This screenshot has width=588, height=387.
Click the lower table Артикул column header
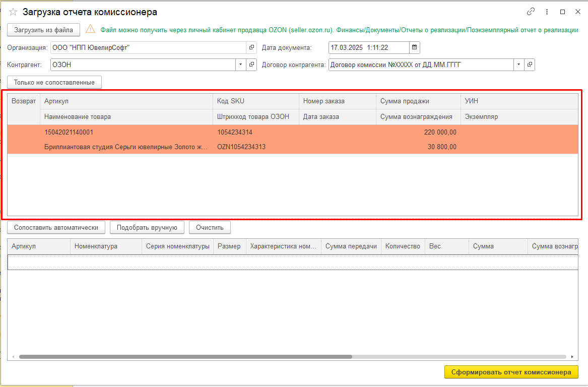(x=39, y=246)
